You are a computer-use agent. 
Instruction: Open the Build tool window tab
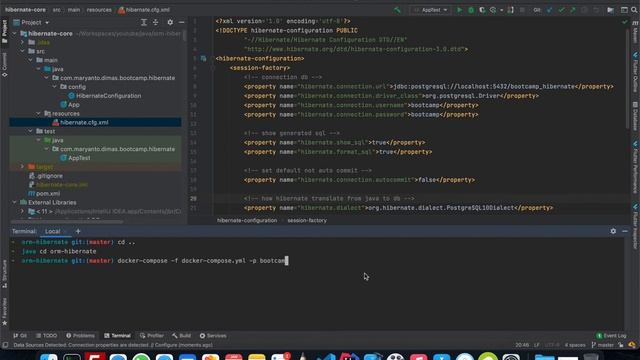181,336
